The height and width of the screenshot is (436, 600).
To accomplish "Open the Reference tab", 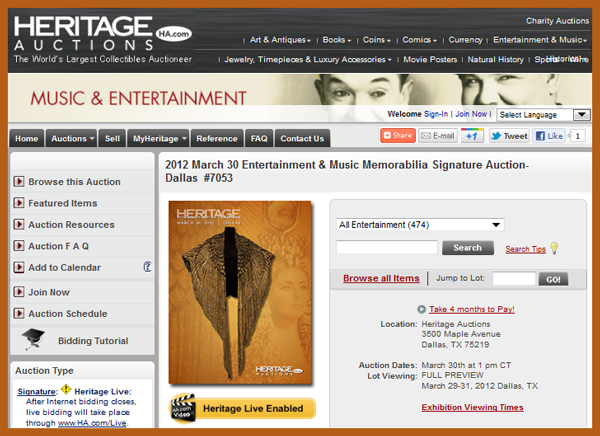I will tap(217, 139).
